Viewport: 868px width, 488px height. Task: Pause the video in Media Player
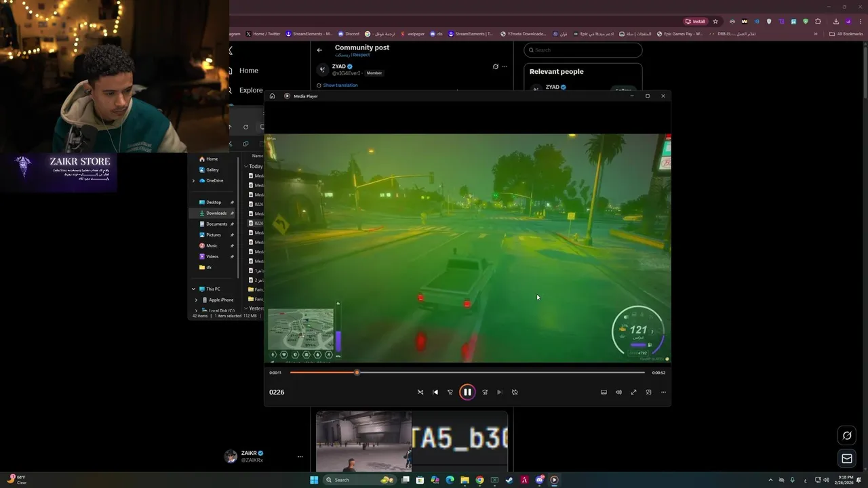pyautogui.click(x=467, y=392)
